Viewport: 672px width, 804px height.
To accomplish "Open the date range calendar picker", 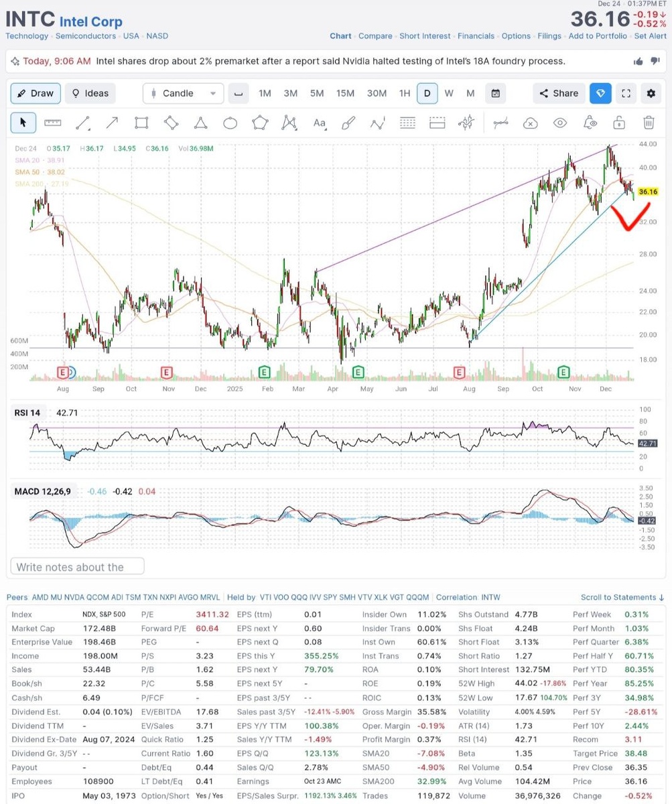I will point(495,93).
